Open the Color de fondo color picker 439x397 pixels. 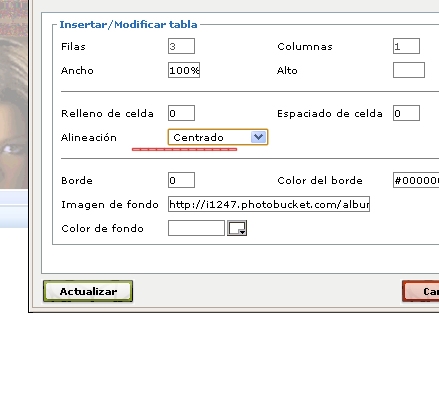(237, 228)
